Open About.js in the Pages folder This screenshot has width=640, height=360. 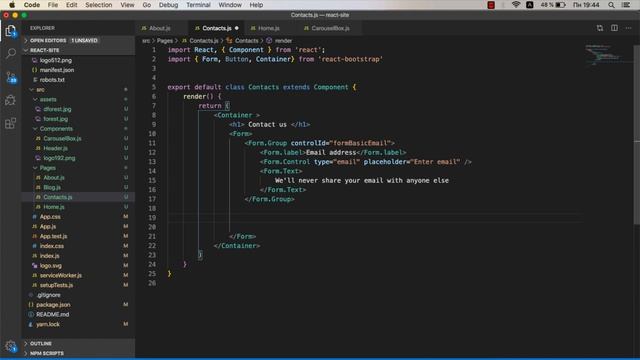(x=78, y=178)
